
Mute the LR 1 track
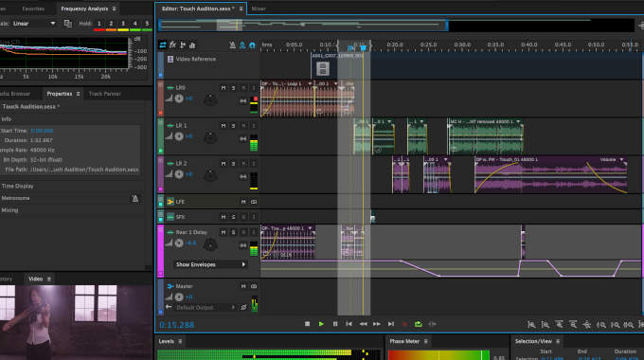[224, 125]
